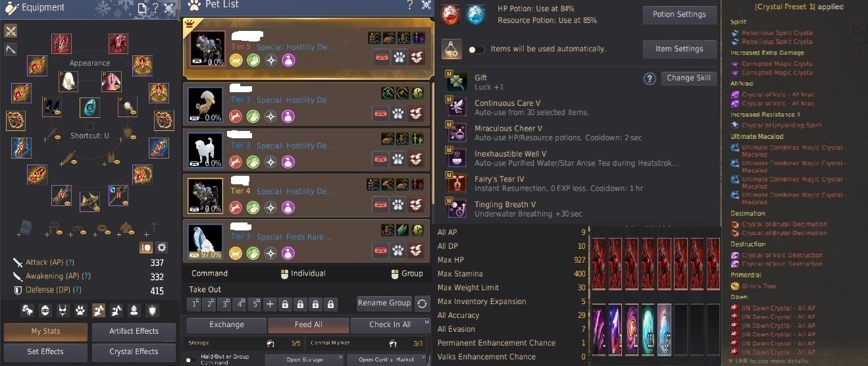
Task: Open the help icon beside Change Skill
Action: coord(650,78)
